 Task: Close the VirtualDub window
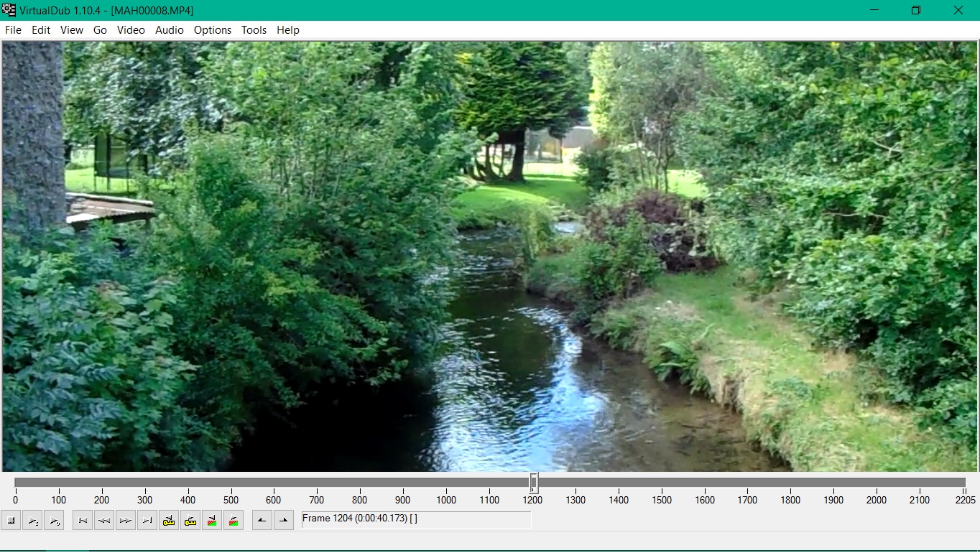click(x=958, y=10)
